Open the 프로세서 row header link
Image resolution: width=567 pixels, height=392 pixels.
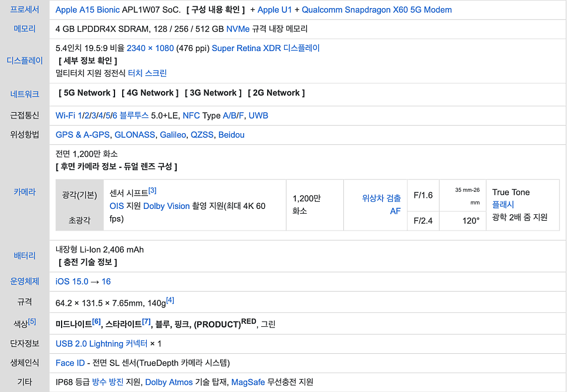pos(25,10)
